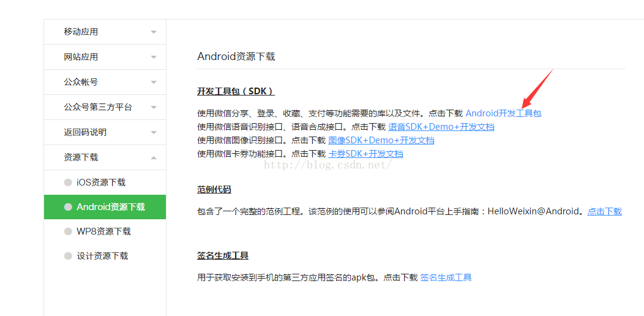
Task: Open the 网站应用 menu item
Action: click(x=105, y=57)
